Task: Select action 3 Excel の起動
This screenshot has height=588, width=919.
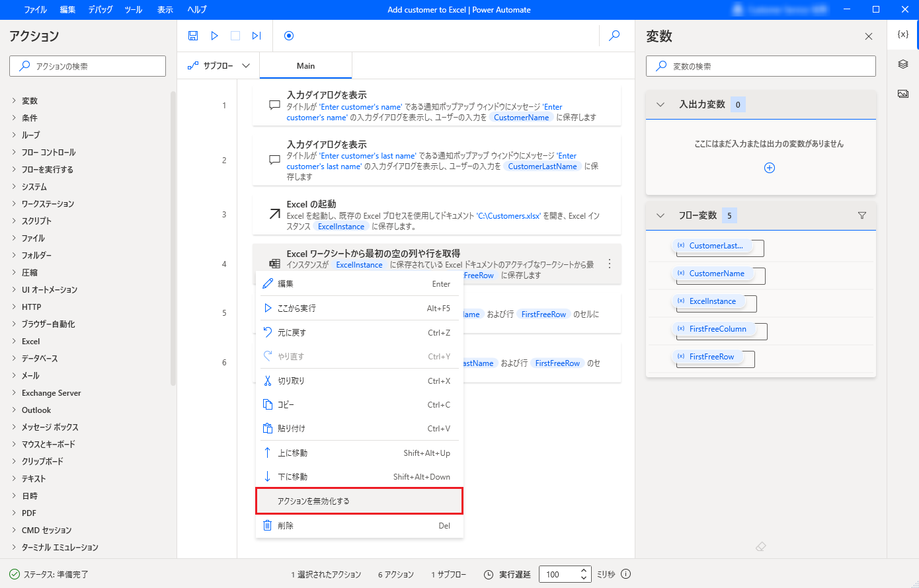Action: [437, 214]
